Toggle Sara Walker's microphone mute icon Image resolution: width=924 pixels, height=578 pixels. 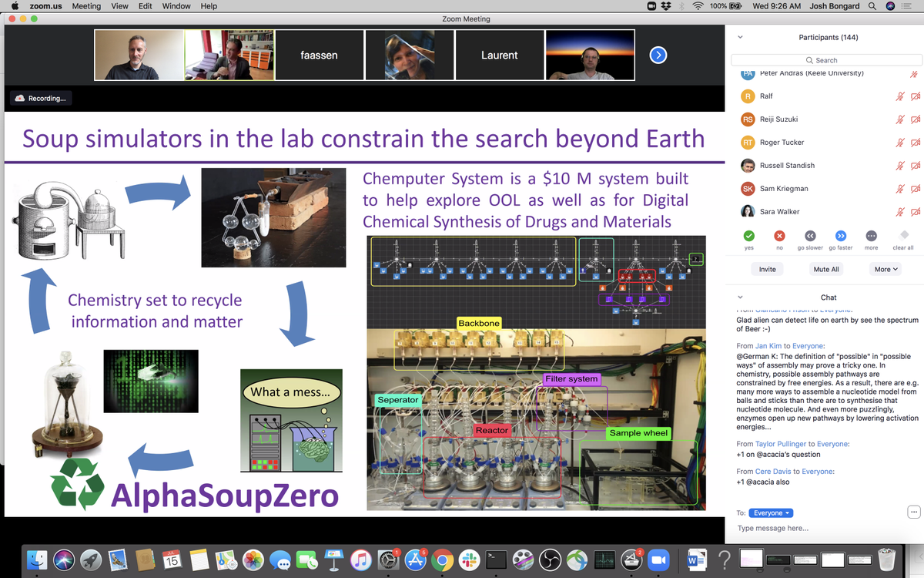tap(899, 212)
